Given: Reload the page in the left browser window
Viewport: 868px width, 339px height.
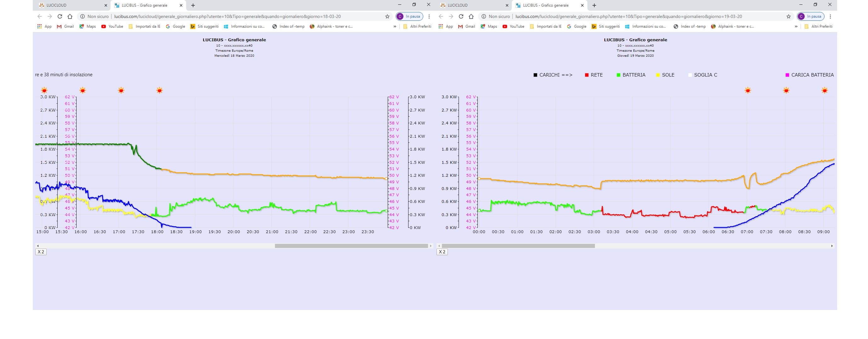Looking at the screenshot, I should click(60, 16).
